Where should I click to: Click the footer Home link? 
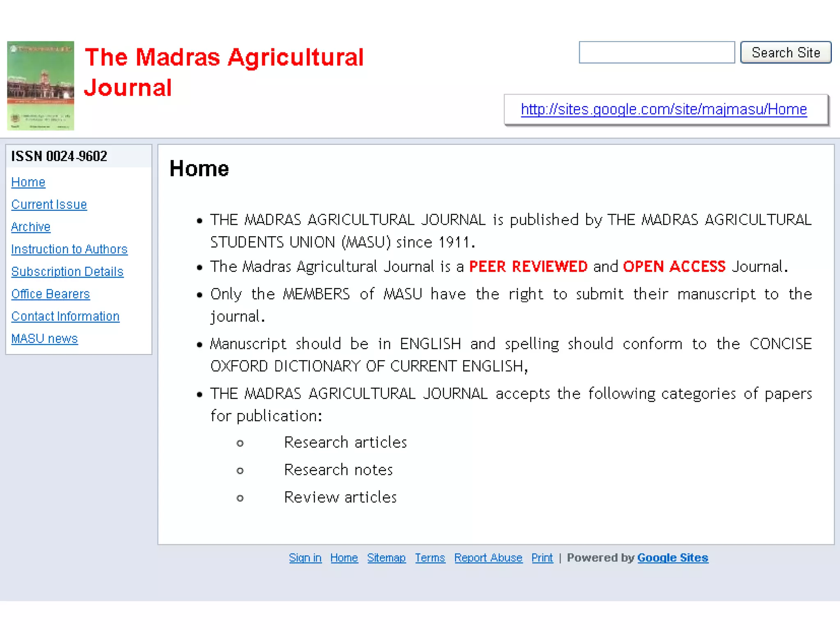point(344,558)
